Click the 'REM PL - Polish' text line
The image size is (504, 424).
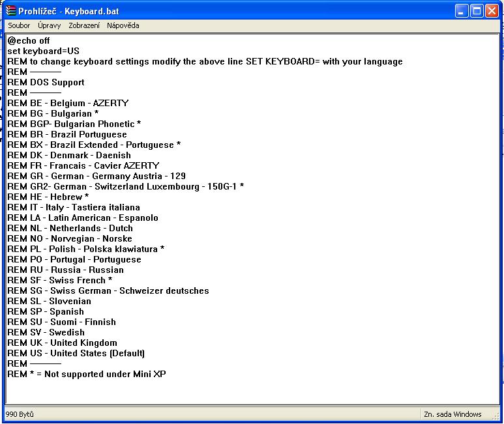(x=85, y=249)
